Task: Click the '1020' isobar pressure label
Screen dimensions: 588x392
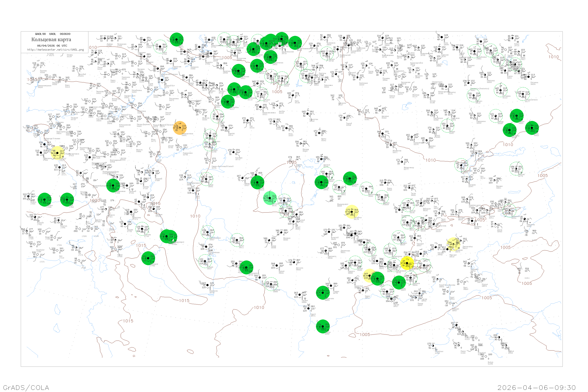Action: click(95, 201)
